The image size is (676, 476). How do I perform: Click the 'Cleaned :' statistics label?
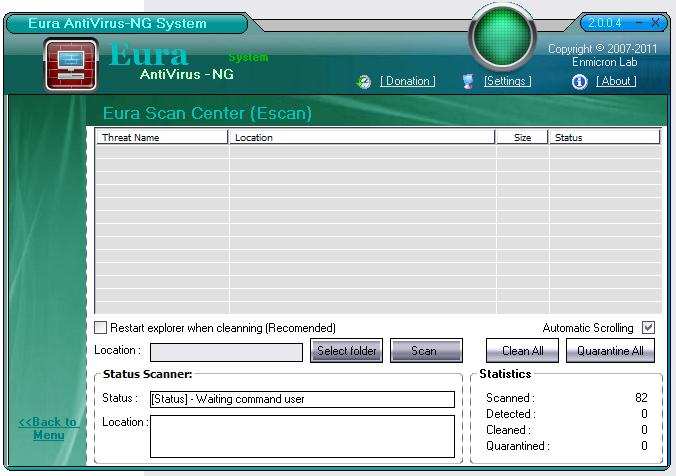(508, 430)
